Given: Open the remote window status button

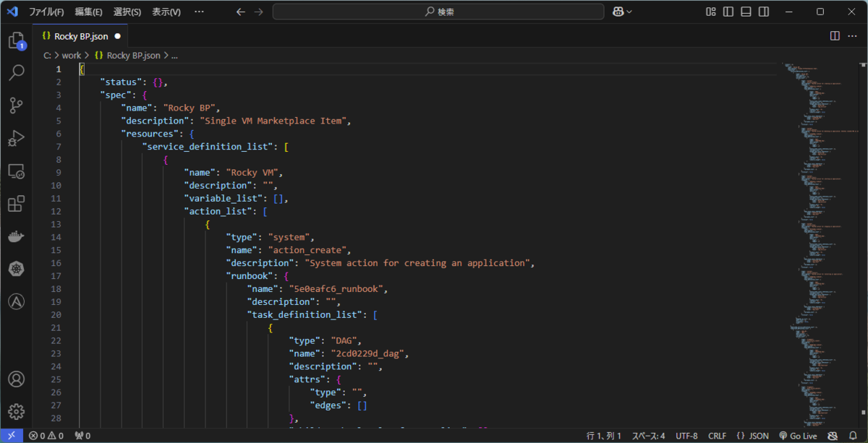Looking at the screenshot, I should click(12, 436).
